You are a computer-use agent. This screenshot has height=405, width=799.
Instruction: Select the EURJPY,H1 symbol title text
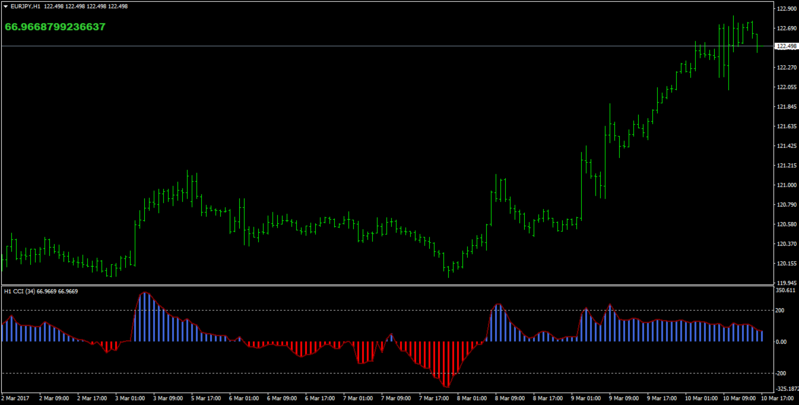tap(25, 6)
